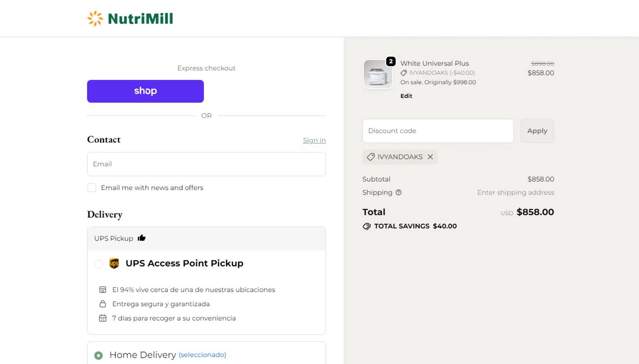
Task: Open the Sign in link
Action: click(314, 140)
